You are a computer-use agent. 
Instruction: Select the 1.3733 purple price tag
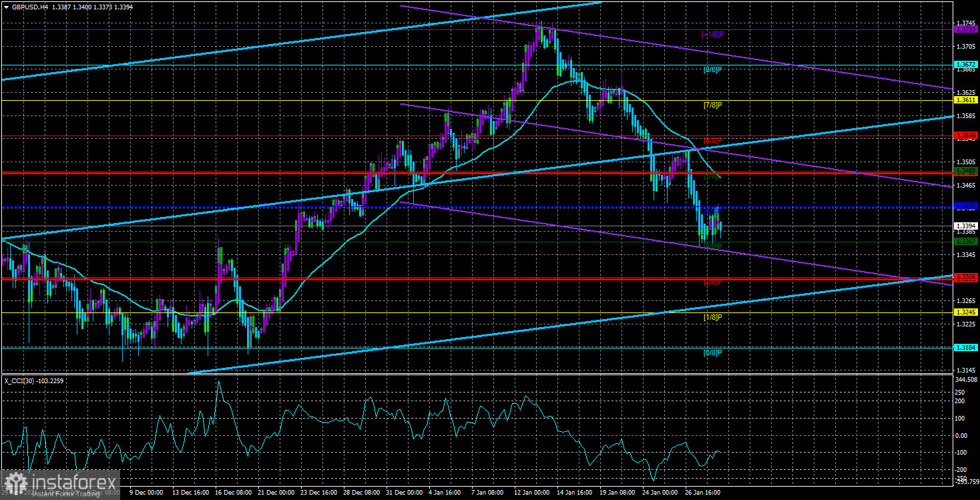click(x=966, y=29)
